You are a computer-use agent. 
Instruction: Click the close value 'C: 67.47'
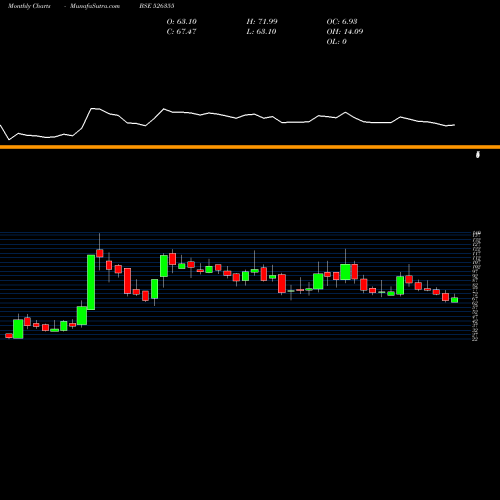(x=181, y=32)
